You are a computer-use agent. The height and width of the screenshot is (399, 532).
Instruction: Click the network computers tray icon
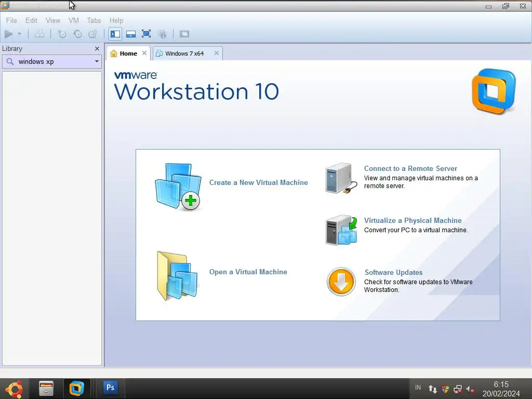pos(458,389)
